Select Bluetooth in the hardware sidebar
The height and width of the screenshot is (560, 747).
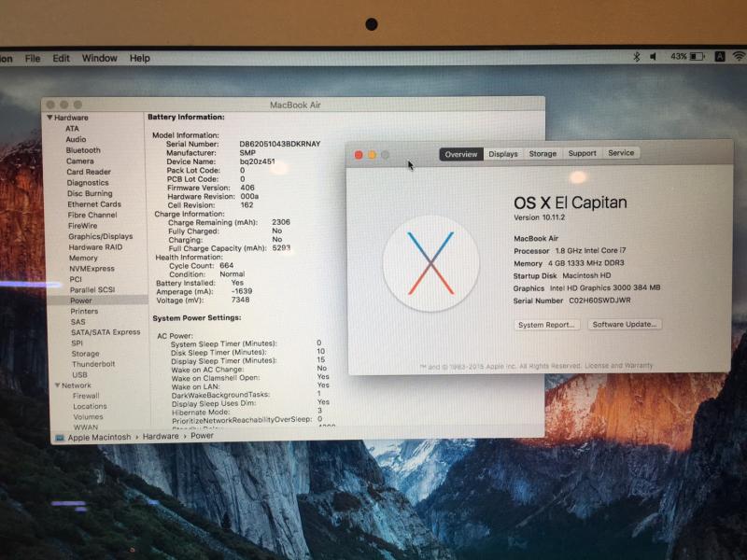click(x=83, y=150)
